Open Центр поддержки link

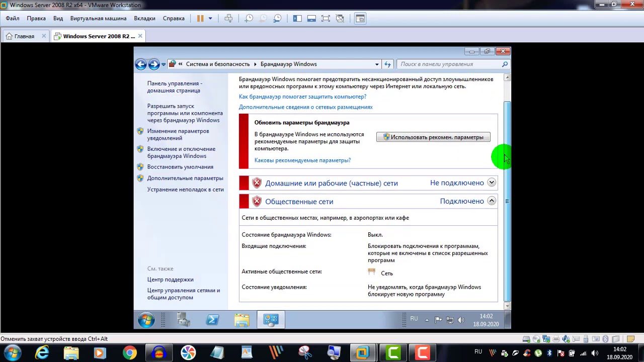point(170,280)
